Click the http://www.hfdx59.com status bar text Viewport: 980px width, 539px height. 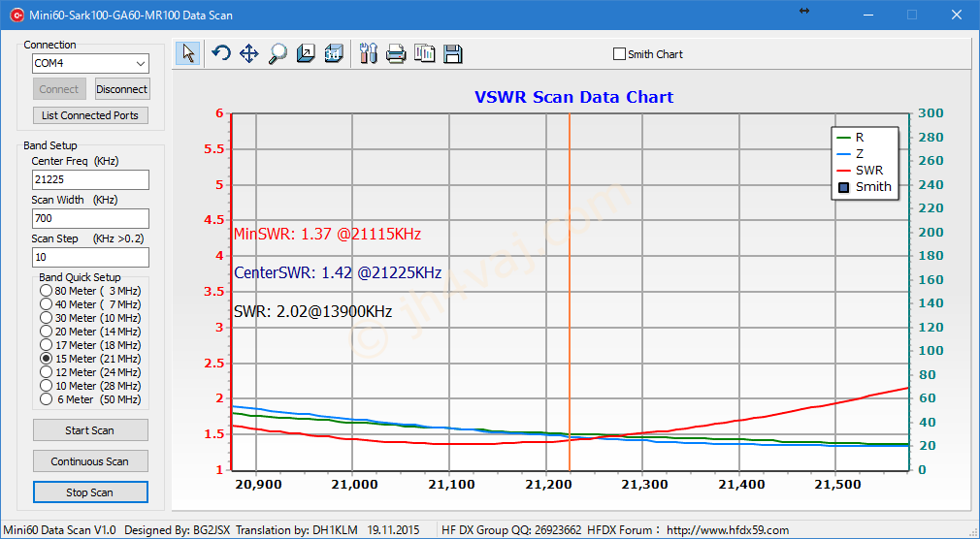[x=728, y=530]
